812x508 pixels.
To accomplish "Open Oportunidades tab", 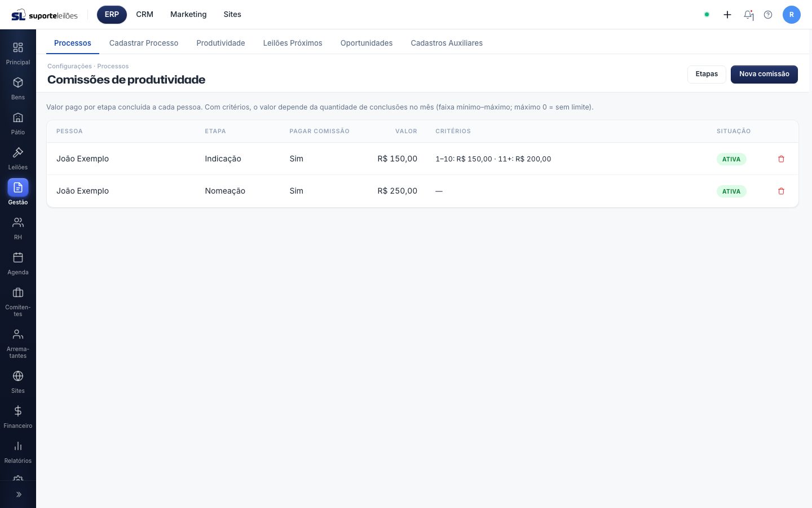I will (367, 43).
